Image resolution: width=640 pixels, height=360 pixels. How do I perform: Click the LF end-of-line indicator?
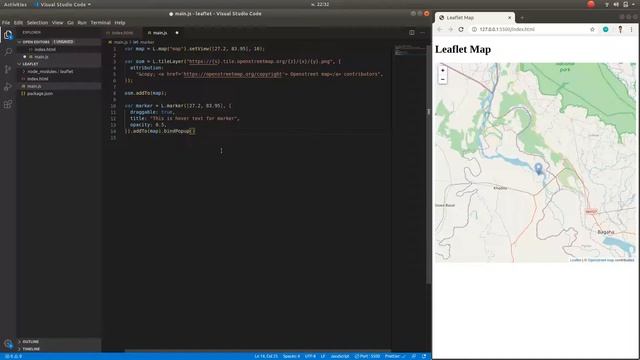click(x=323, y=356)
